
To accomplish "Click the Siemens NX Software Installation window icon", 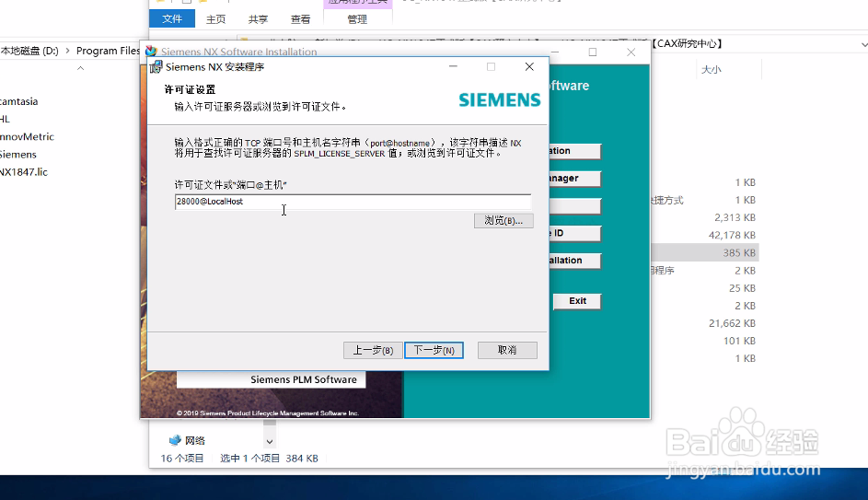I will pyautogui.click(x=151, y=51).
